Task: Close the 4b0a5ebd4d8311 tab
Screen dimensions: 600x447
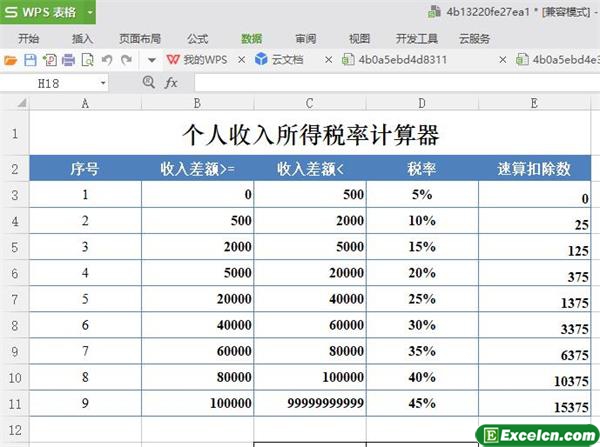Action: (503, 60)
